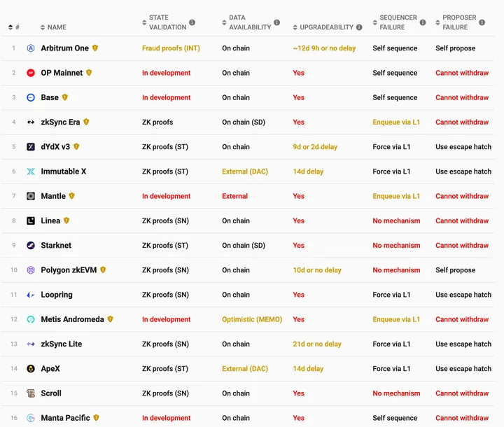Sort the table by Name column
504x427 pixels.
tap(53, 27)
